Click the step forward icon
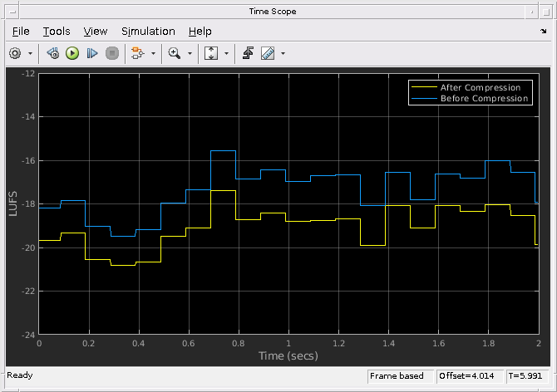557x392 pixels. tap(92, 53)
